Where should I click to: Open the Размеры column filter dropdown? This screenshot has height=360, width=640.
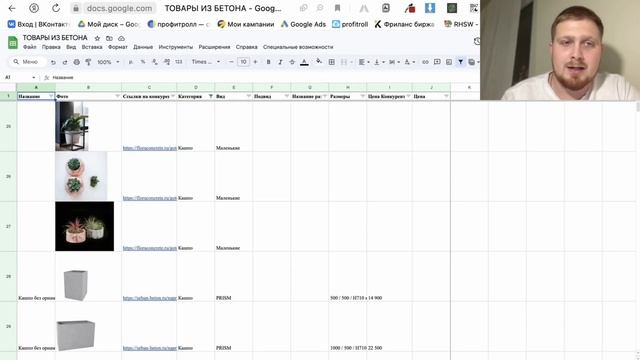pyautogui.click(x=362, y=96)
